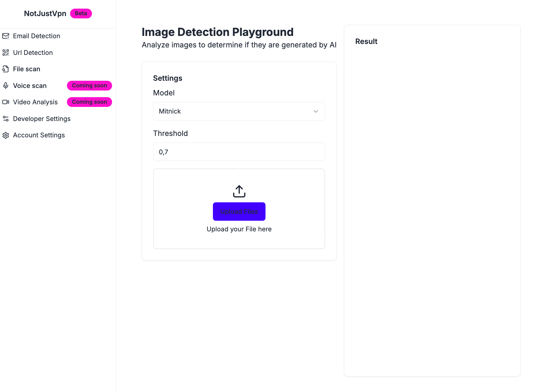Click the Video Analysis camera icon
Image resolution: width=558 pixels, height=392 pixels.
tap(6, 102)
